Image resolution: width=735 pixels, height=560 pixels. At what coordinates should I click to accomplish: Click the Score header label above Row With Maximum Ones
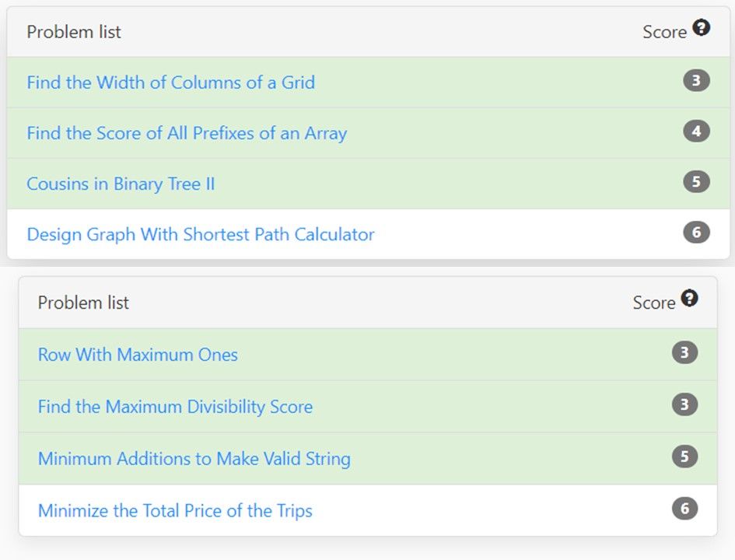tap(654, 303)
